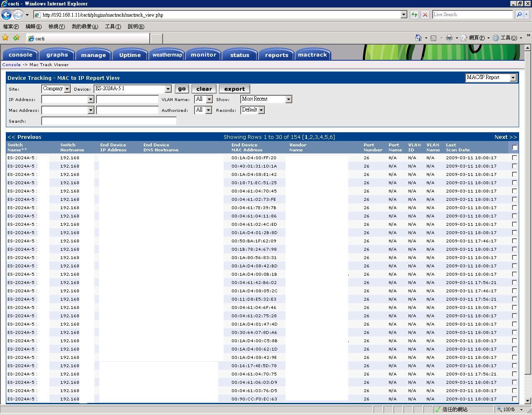The width and height of the screenshot is (532, 415).
Task: Open the VLAN Name dropdown
Action: [204, 99]
